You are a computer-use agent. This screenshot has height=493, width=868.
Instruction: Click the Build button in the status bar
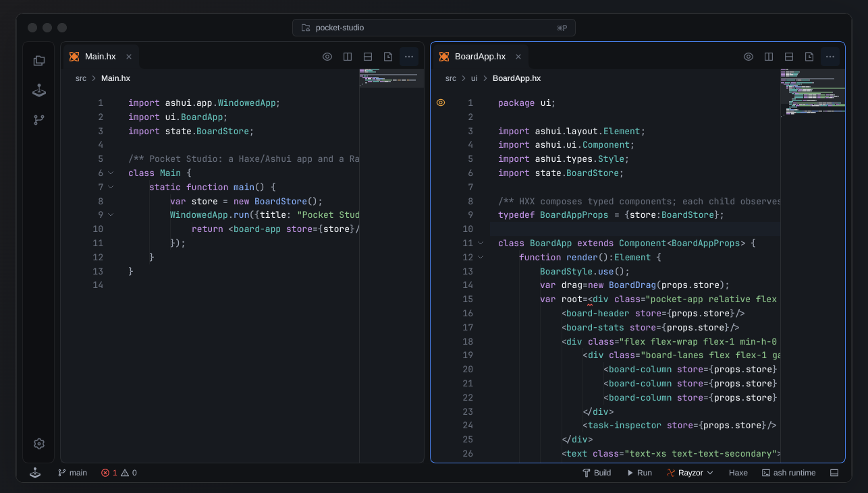[x=597, y=473]
